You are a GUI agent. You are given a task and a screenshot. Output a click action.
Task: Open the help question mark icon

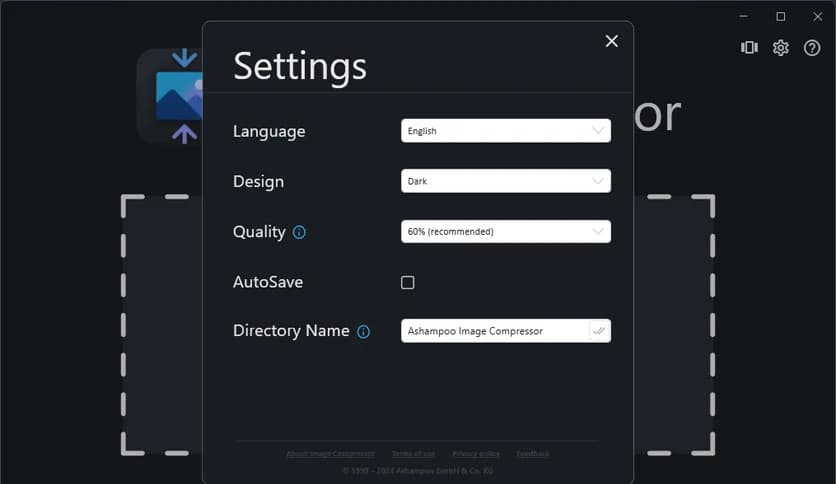pos(812,48)
